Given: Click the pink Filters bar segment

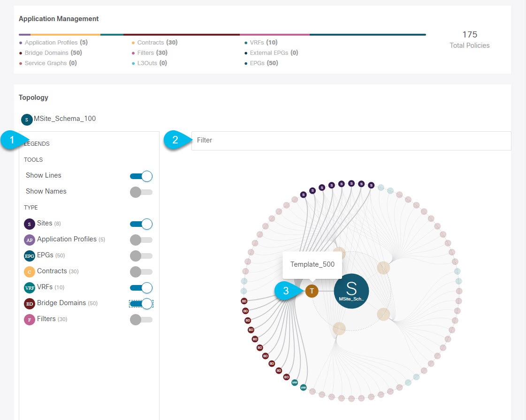Looking at the screenshot, I should [274, 35].
